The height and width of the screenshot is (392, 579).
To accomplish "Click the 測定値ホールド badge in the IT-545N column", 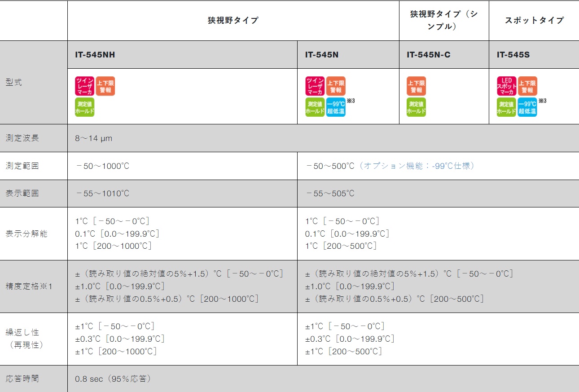I will pyautogui.click(x=315, y=107).
